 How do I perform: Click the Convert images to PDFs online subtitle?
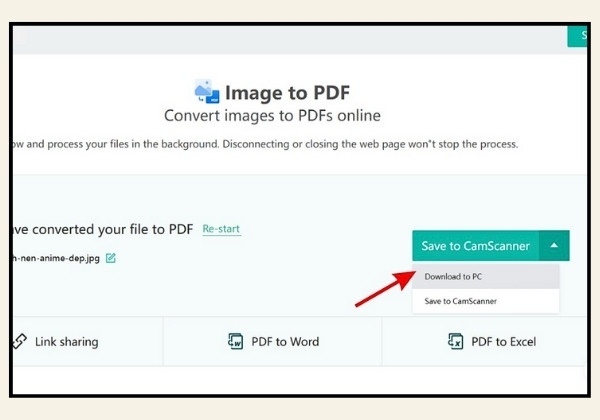272,116
